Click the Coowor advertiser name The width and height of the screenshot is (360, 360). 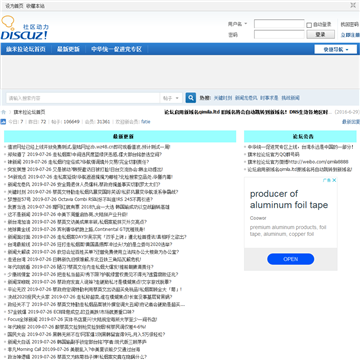pyautogui.click(x=258, y=218)
